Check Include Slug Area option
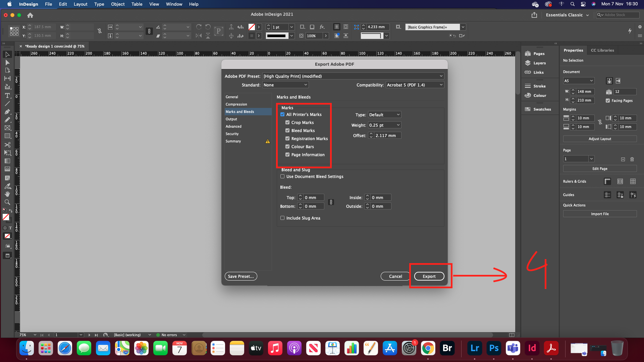 pos(282,218)
